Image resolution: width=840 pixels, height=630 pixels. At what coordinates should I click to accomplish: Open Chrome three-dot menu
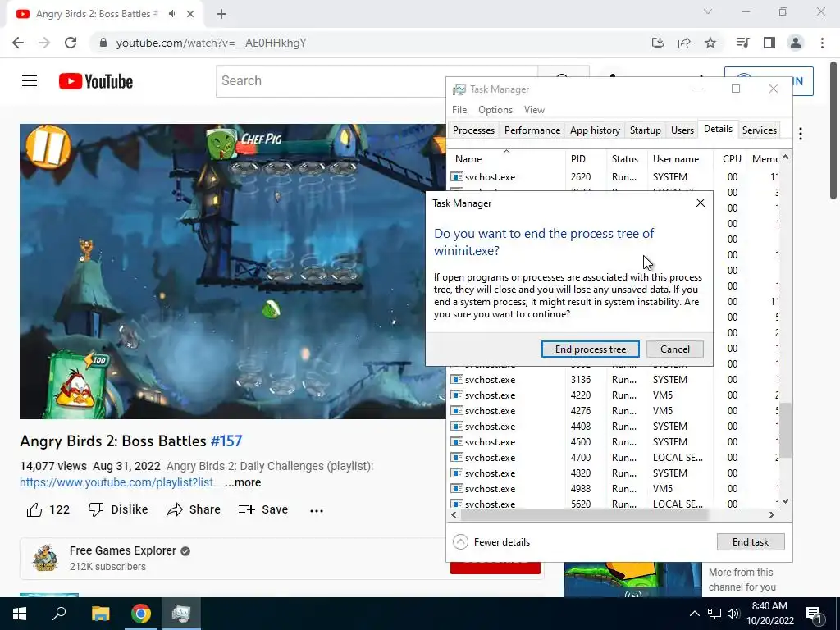pos(822,43)
